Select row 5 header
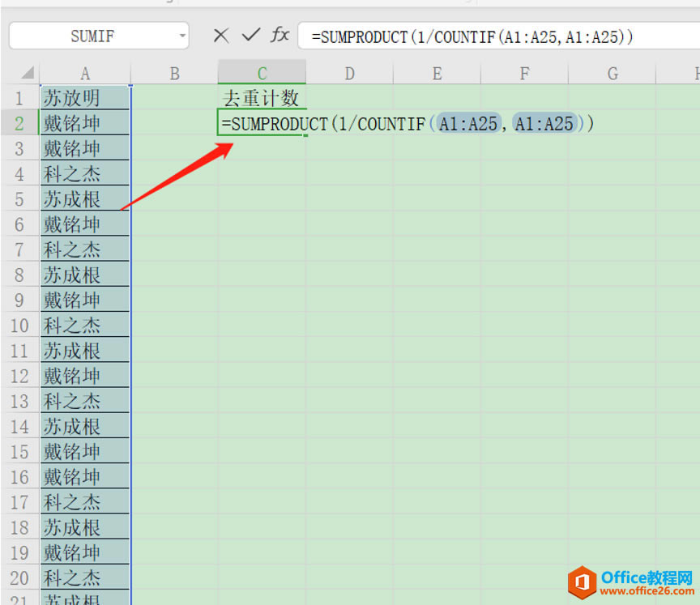This screenshot has height=605, width=700. click(x=19, y=198)
